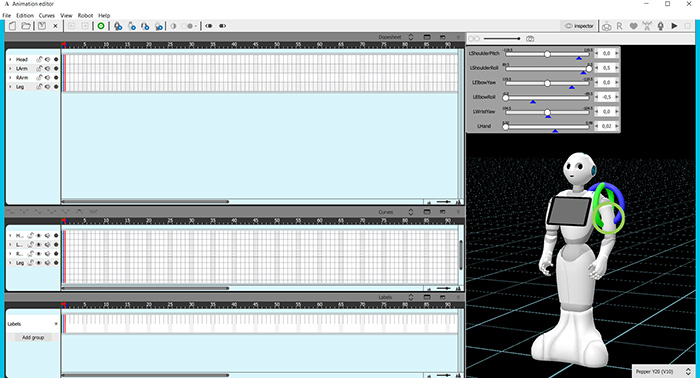The width and height of the screenshot is (700, 378).
Task: Mute the Leg row in Dopesheet
Action: [48, 87]
